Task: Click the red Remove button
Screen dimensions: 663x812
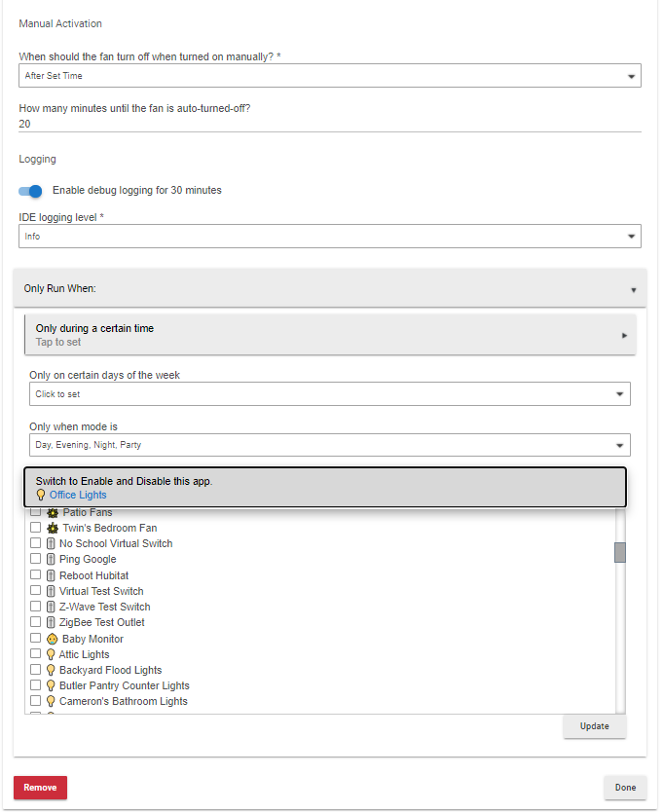Action: pyautogui.click(x=40, y=788)
